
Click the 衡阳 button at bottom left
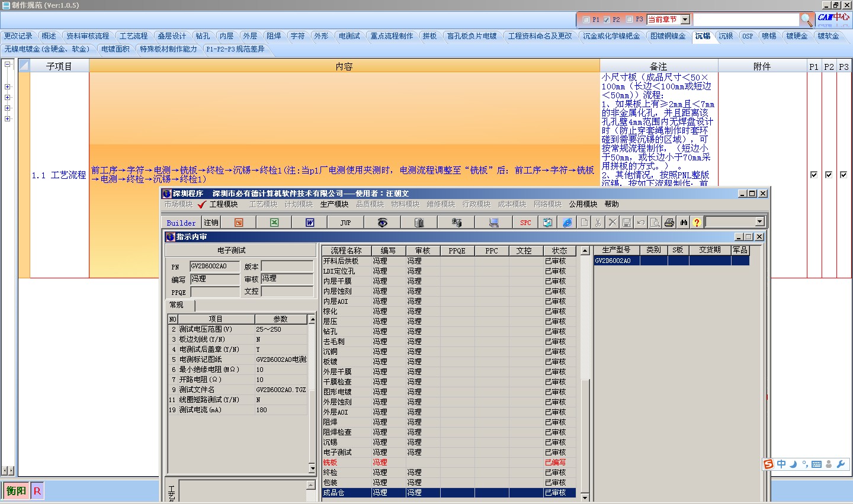tap(16, 491)
